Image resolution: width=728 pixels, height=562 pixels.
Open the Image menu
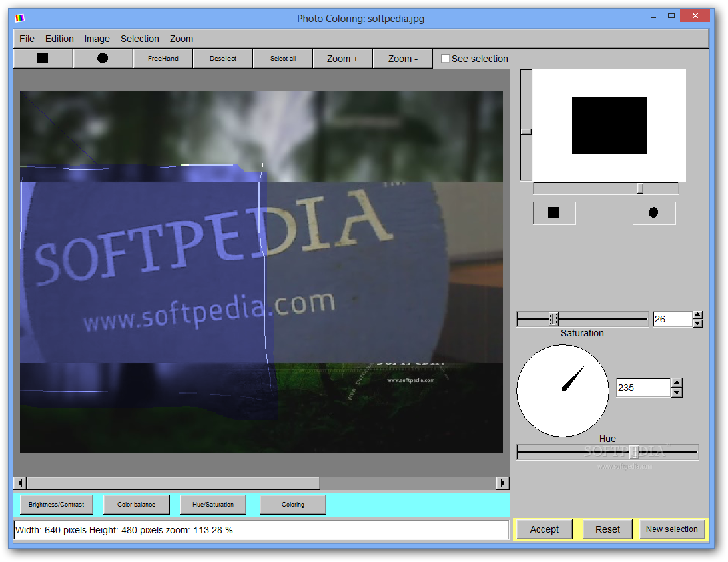tap(97, 39)
